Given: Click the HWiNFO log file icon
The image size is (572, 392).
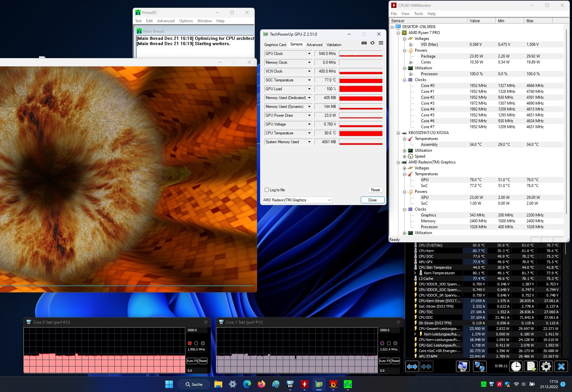Looking at the screenshot, I should click(x=531, y=366).
